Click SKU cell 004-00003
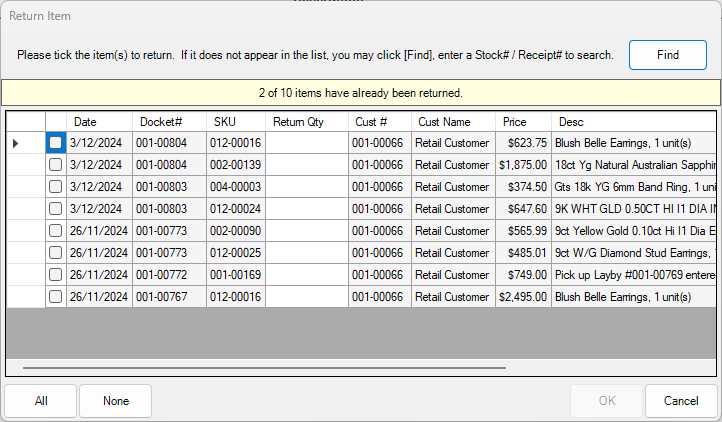Screen dimensions: 722x422 pyautogui.click(x=236, y=187)
